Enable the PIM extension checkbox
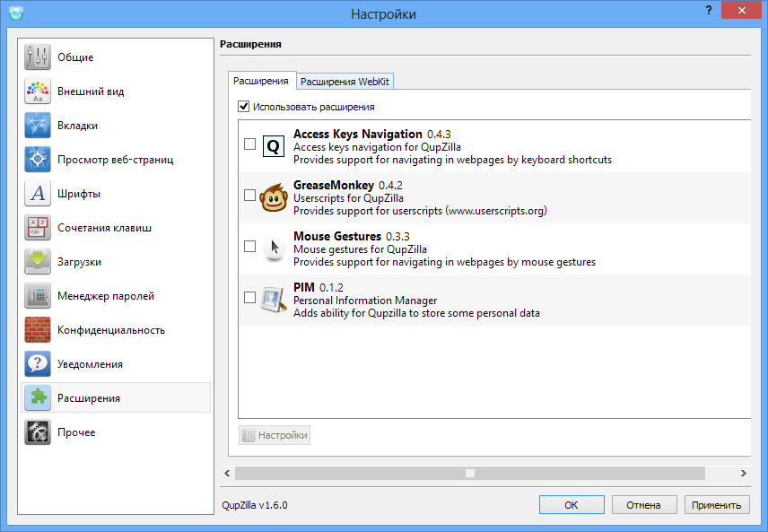This screenshot has height=532, width=768. pyautogui.click(x=249, y=297)
